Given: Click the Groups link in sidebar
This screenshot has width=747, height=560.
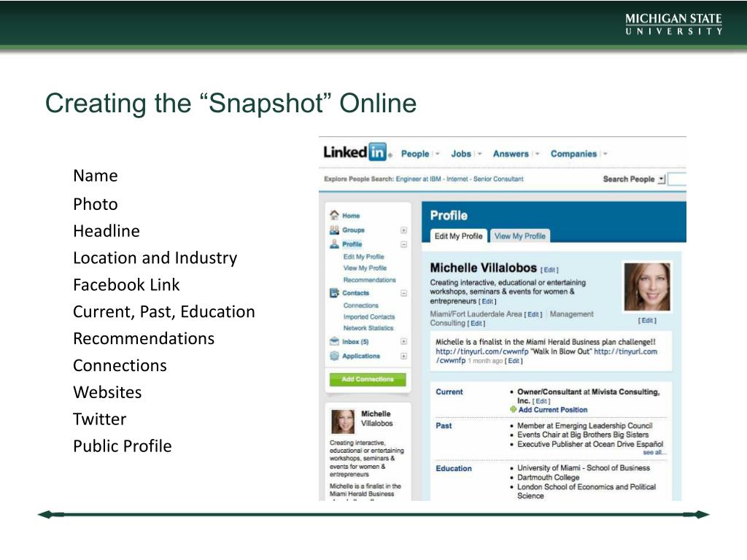Looking at the screenshot, I should [353, 230].
